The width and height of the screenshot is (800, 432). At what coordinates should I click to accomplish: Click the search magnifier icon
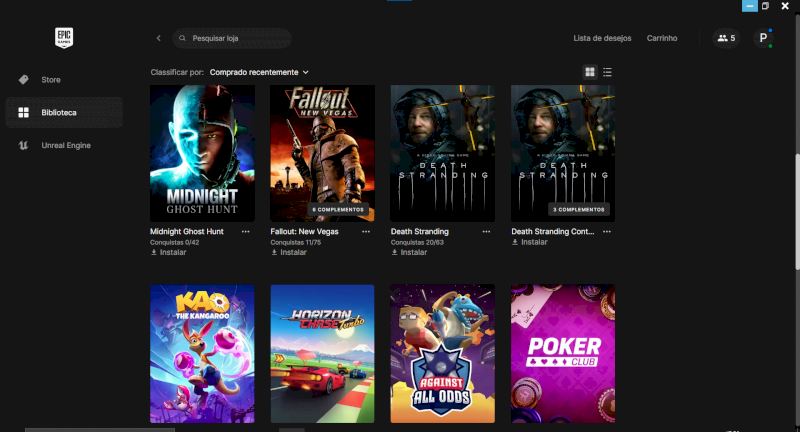click(x=182, y=38)
